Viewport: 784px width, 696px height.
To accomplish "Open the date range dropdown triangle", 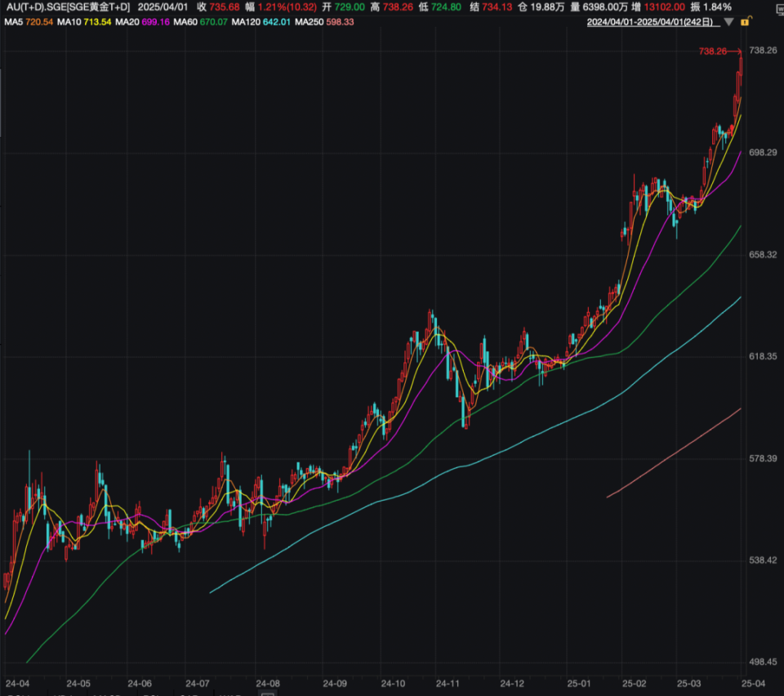I will pyautogui.click(x=728, y=22).
